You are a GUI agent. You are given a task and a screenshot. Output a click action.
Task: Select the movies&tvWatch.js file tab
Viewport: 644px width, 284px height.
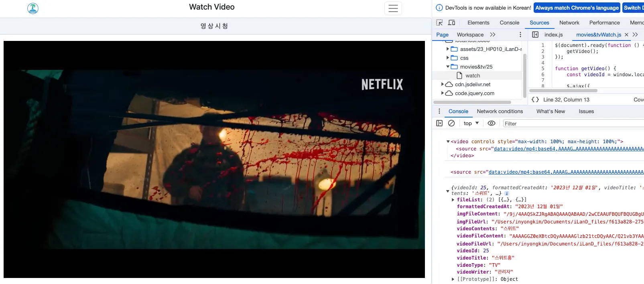click(x=599, y=34)
